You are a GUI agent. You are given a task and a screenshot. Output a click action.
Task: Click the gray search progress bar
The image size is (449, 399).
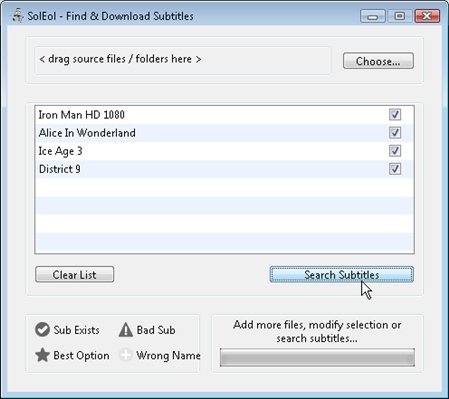coord(317,358)
